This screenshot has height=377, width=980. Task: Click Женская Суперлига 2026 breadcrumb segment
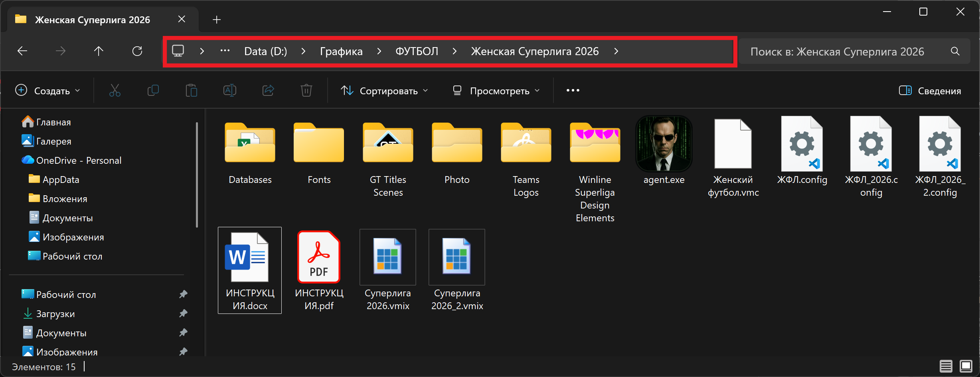(535, 51)
